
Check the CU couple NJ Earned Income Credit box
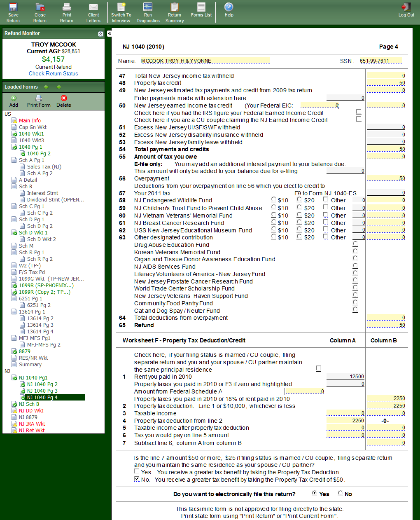pos(359,119)
